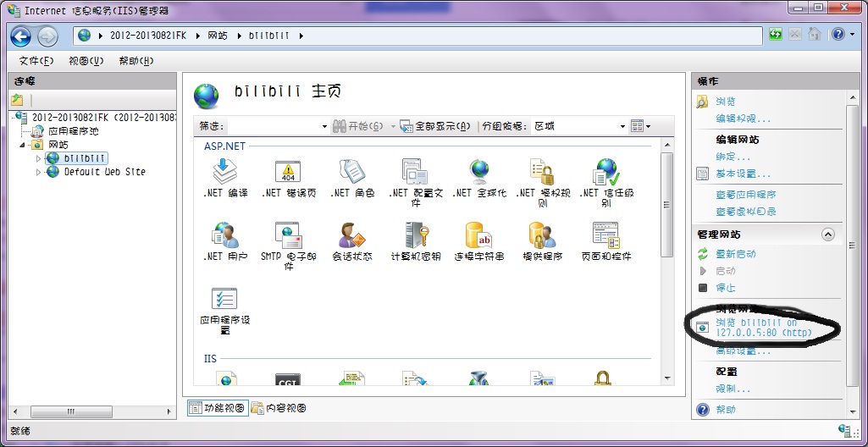Click the create connection icon in 连接 panel
This screenshot has width=868, height=447.
[17, 100]
